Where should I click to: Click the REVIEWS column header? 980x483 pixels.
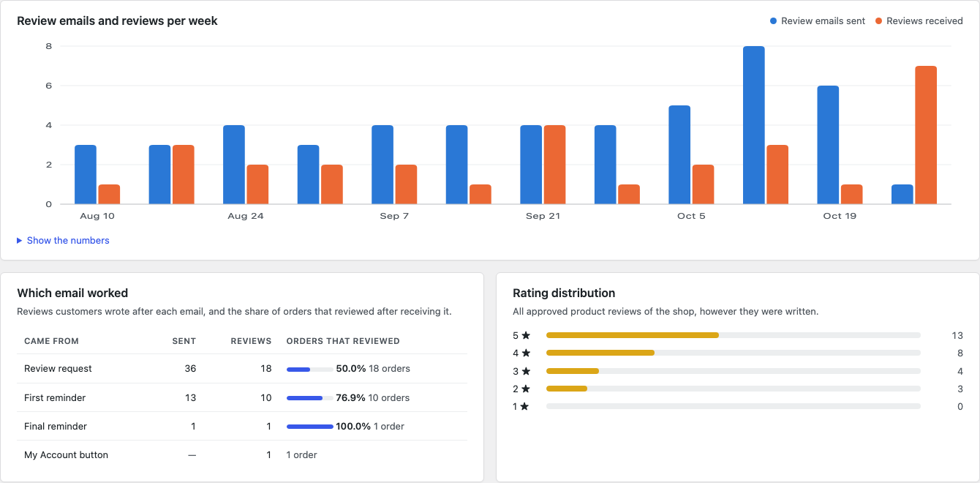click(251, 341)
